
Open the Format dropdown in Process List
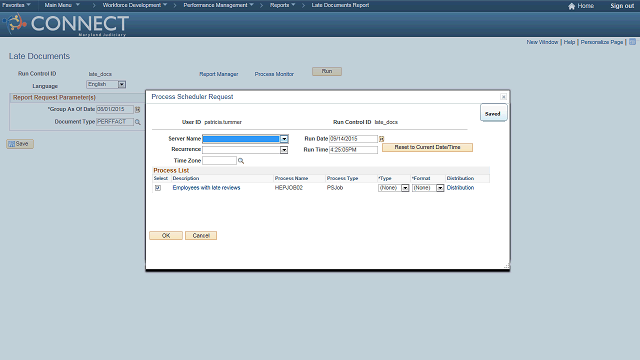440,188
